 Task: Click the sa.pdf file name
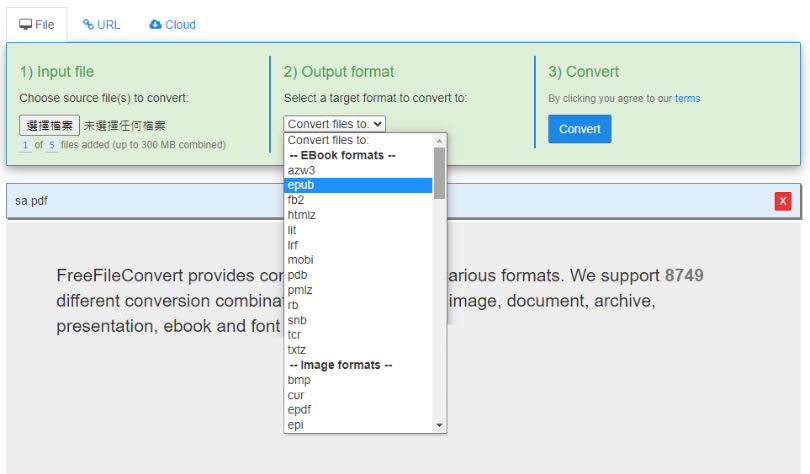[x=32, y=201]
